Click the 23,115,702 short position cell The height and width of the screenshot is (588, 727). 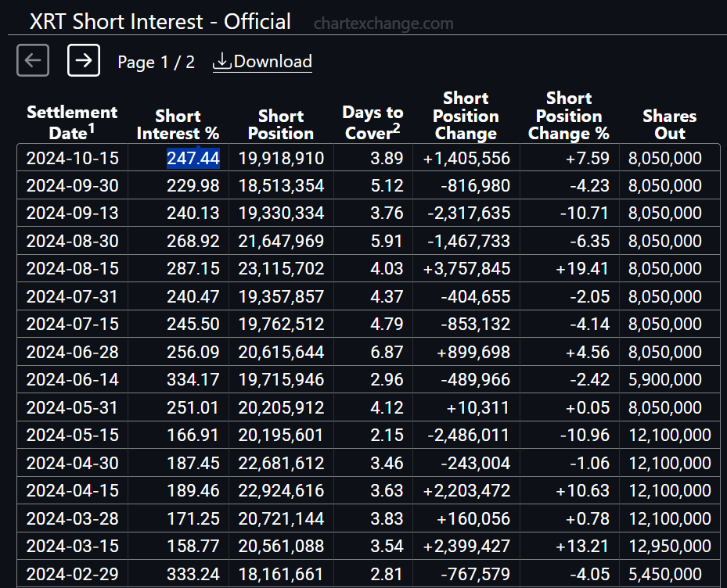[281, 268]
